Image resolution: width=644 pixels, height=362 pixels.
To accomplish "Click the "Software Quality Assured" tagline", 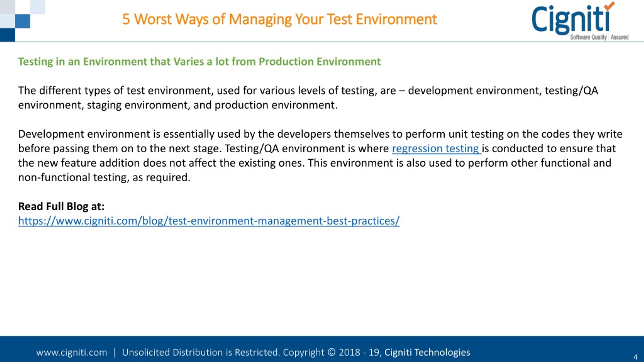I will 599,37.
